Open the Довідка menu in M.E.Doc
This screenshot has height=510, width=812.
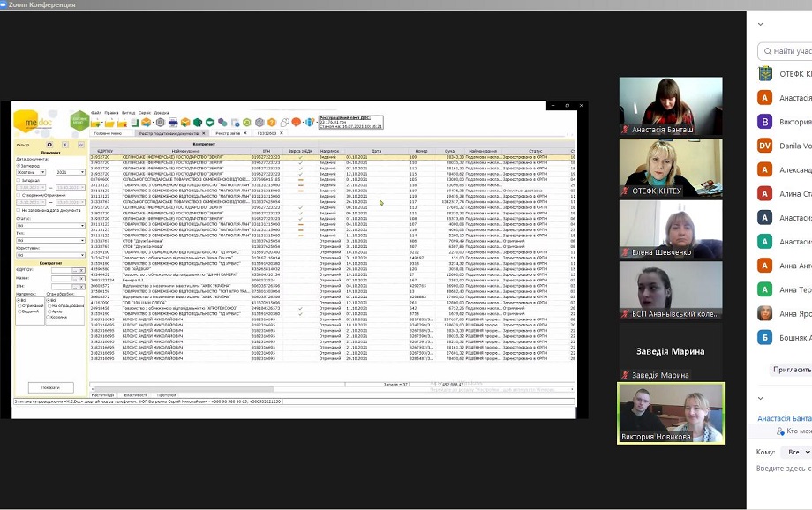162,113
